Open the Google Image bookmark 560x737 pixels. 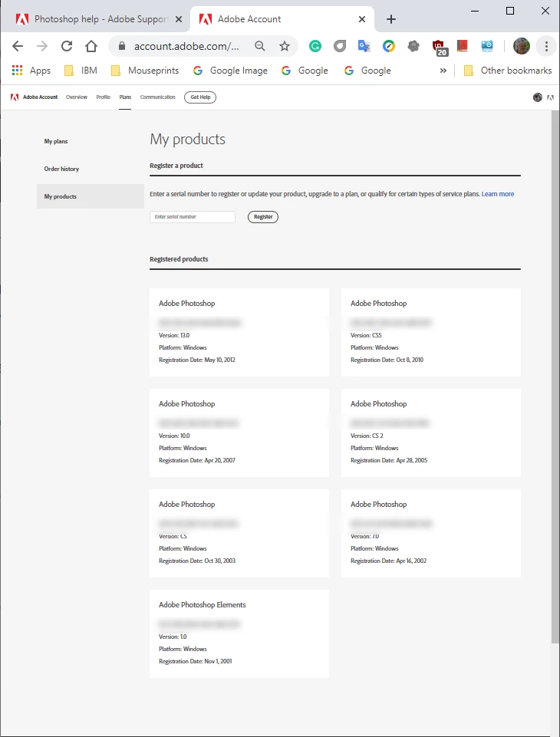tap(230, 71)
